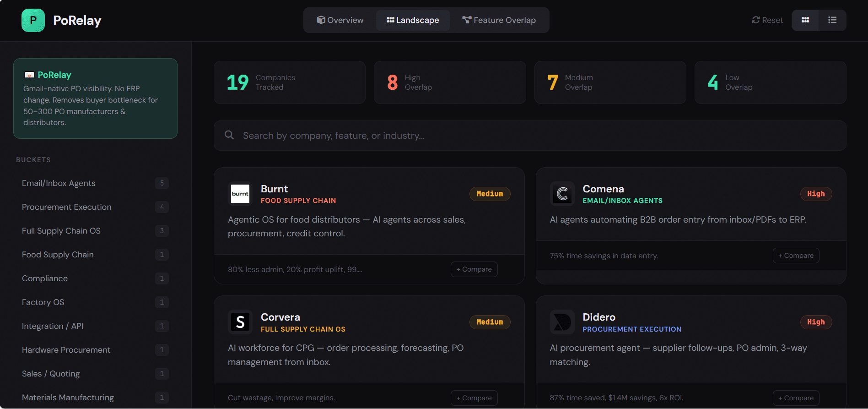Click the PROCUREMENT EXECUTION label on Didero
Viewport: 868px width, 409px height.
(x=632, y=329)
